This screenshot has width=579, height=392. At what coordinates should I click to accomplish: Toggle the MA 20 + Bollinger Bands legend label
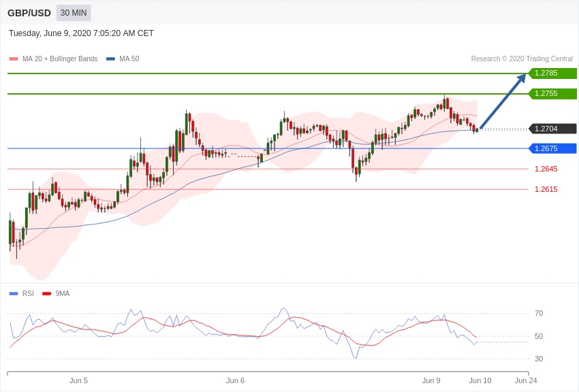tap(60, 59)
